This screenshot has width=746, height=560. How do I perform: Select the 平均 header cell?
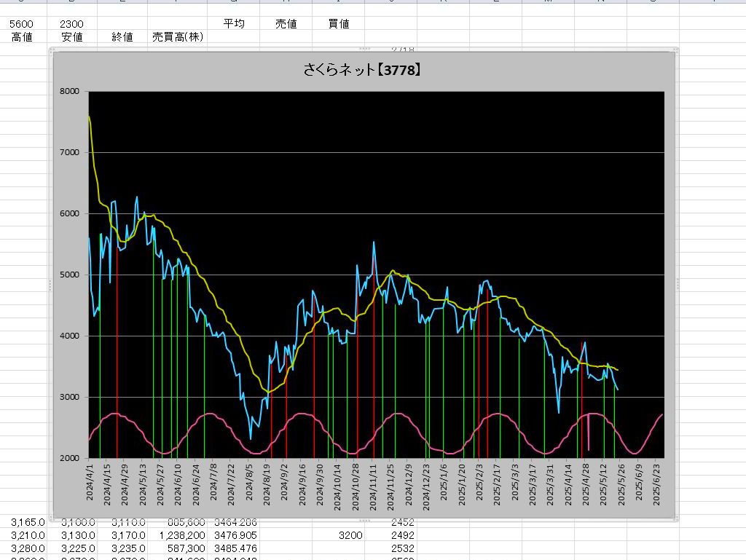(x=234, y=24)
